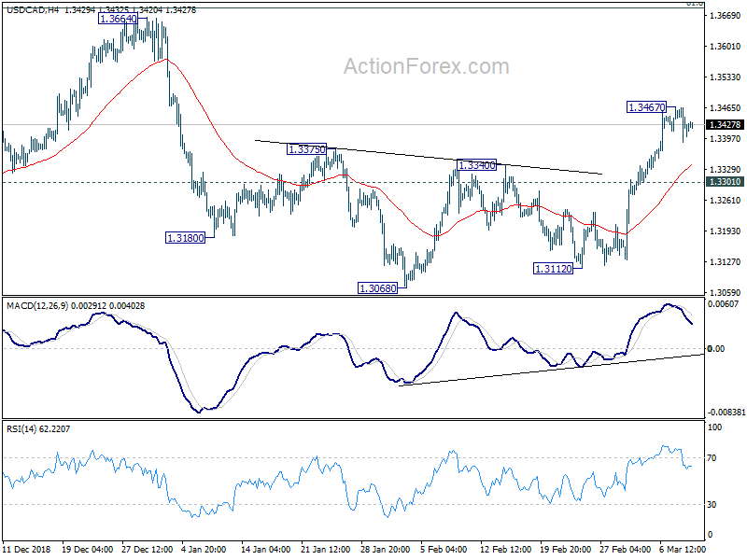Click the current price tag 1.34278

tap(726, 125)
